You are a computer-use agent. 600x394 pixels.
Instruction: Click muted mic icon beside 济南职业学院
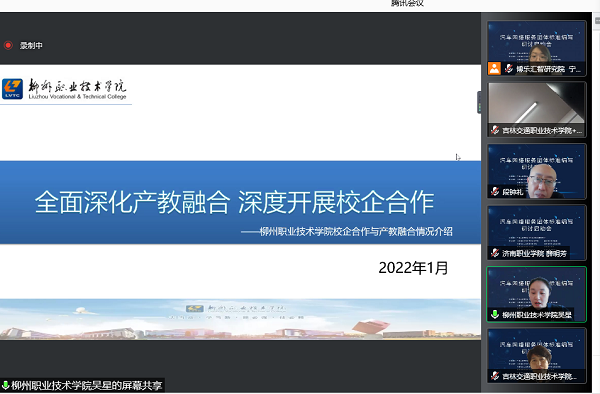[x=495, y=253]
